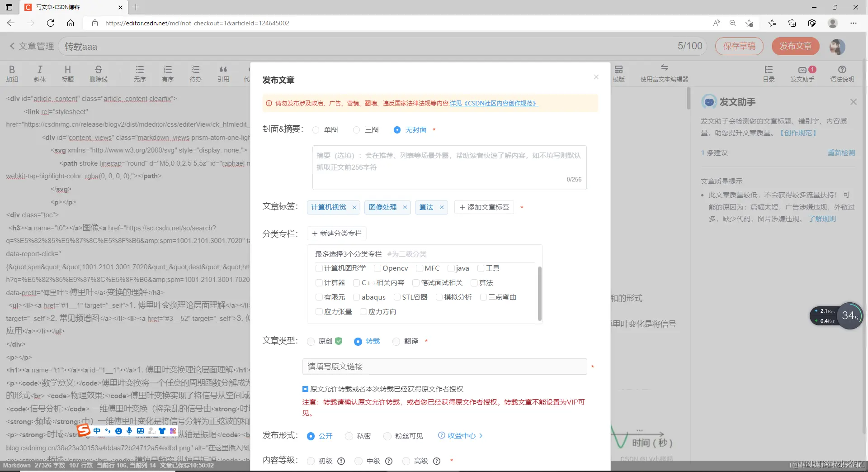Click the 请填写原文链接 input field
Viewport: 868px width, 472px height.
tap(444, 367)
